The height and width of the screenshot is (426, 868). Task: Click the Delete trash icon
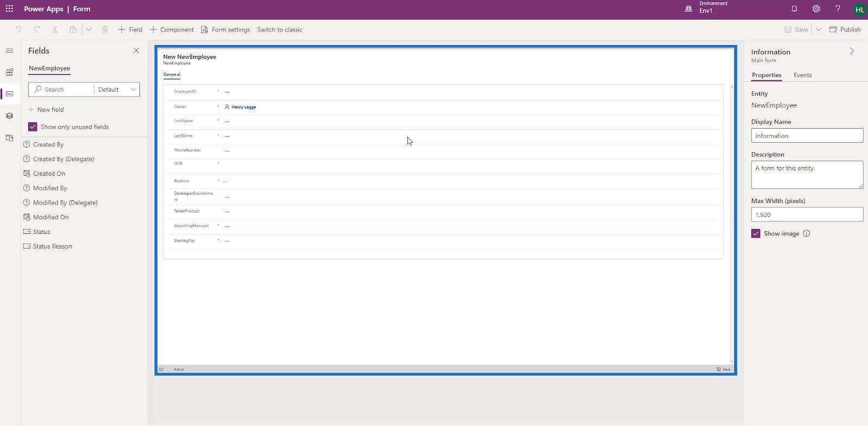pyautogui.click(x=105, y=29)
